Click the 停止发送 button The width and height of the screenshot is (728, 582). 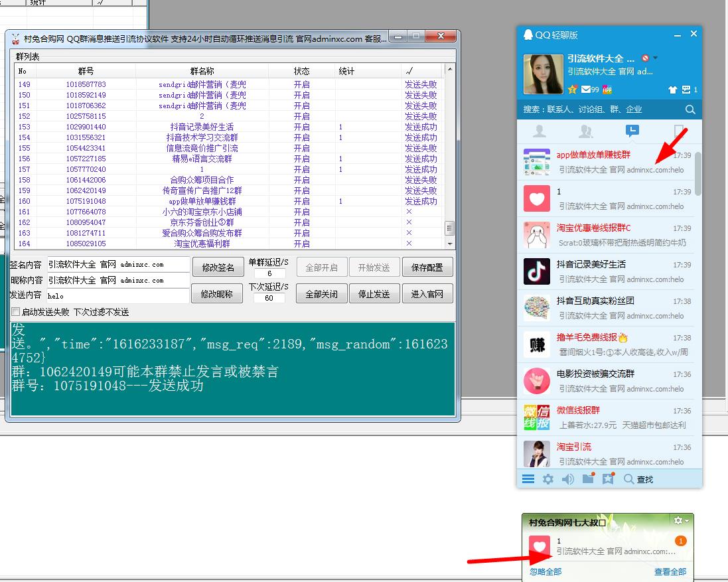374,293
